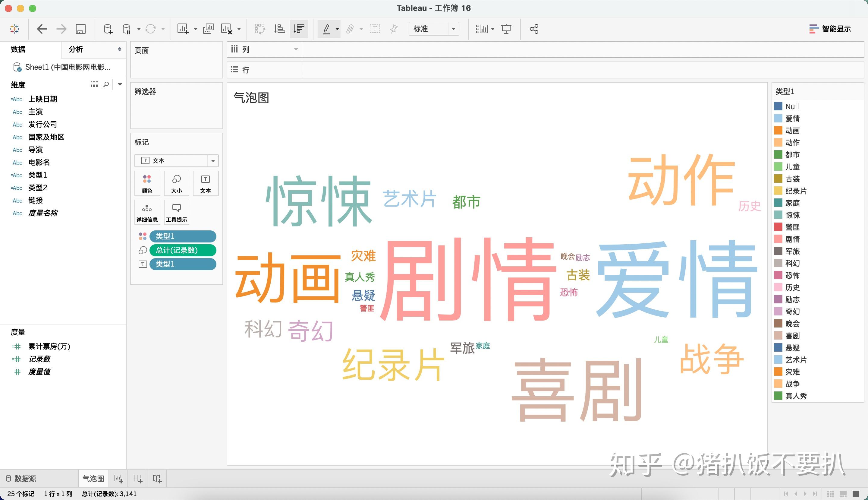Click the 智能显示 Show Me button

[830, 29]
